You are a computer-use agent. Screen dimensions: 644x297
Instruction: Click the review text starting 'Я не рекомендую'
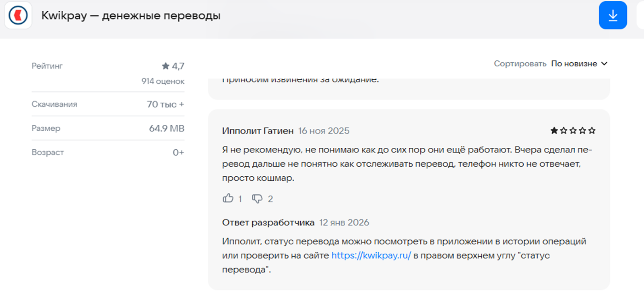pos(407,164)
